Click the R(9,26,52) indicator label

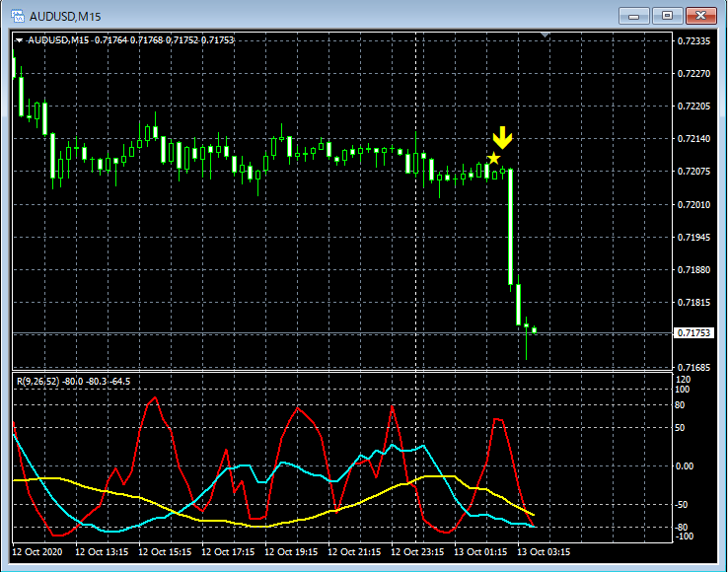[73, 382]
